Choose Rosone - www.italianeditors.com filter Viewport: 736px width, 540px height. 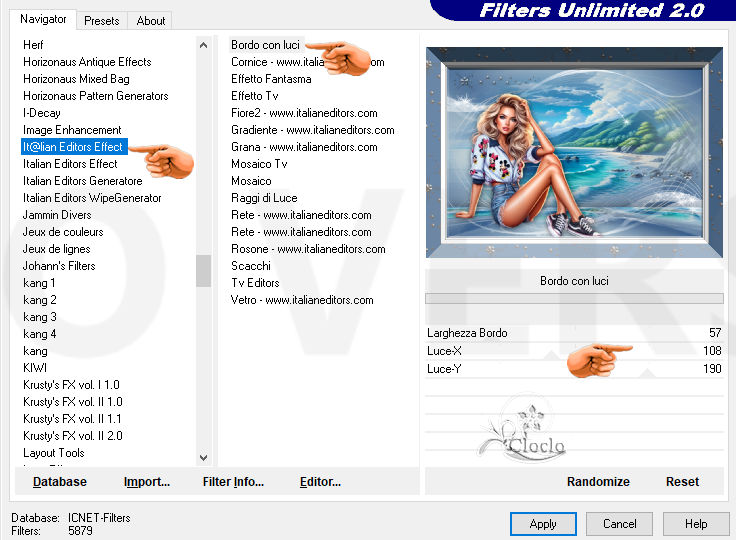(308, 249)
